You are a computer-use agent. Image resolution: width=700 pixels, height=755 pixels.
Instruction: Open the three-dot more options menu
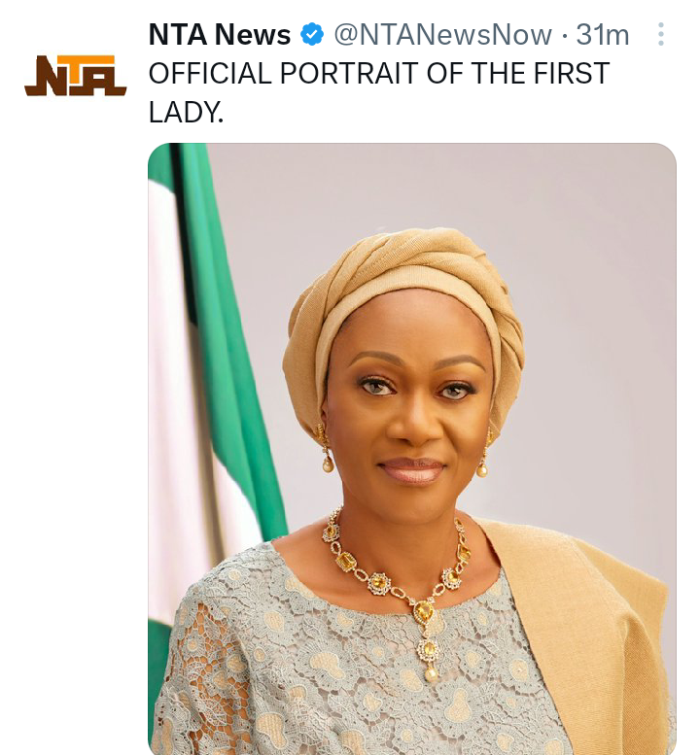[x=661, y=36]
